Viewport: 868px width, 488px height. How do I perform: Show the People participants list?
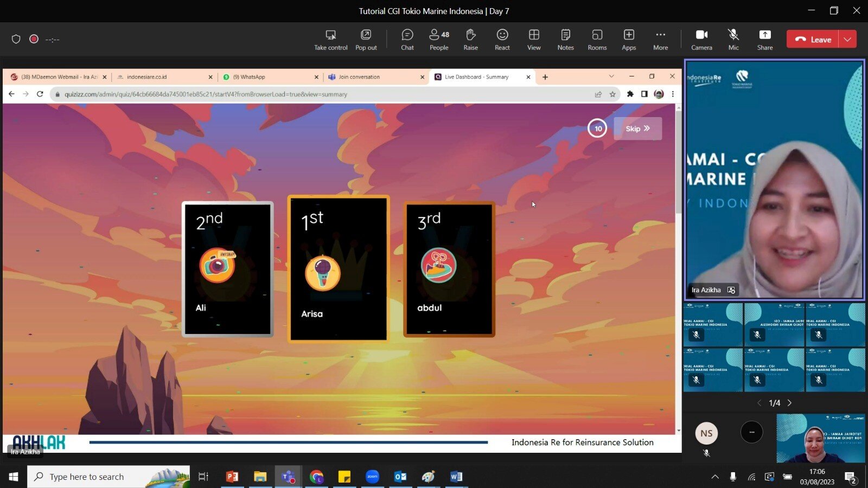(x=439, y=40)
